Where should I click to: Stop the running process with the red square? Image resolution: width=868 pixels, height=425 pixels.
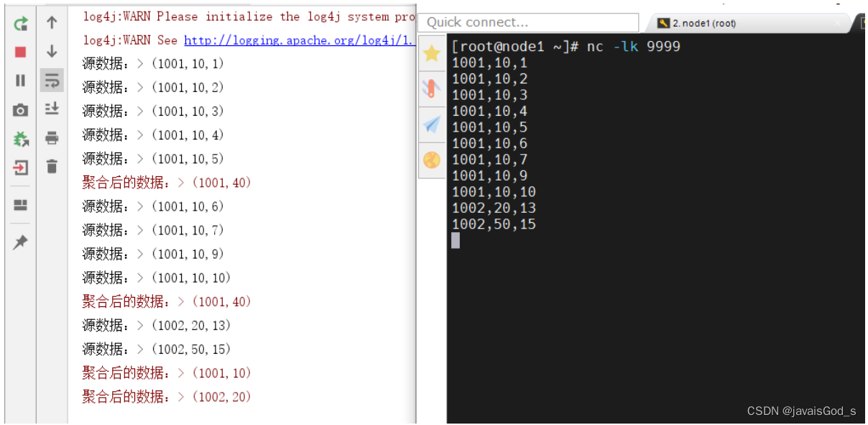click(21, 52)
